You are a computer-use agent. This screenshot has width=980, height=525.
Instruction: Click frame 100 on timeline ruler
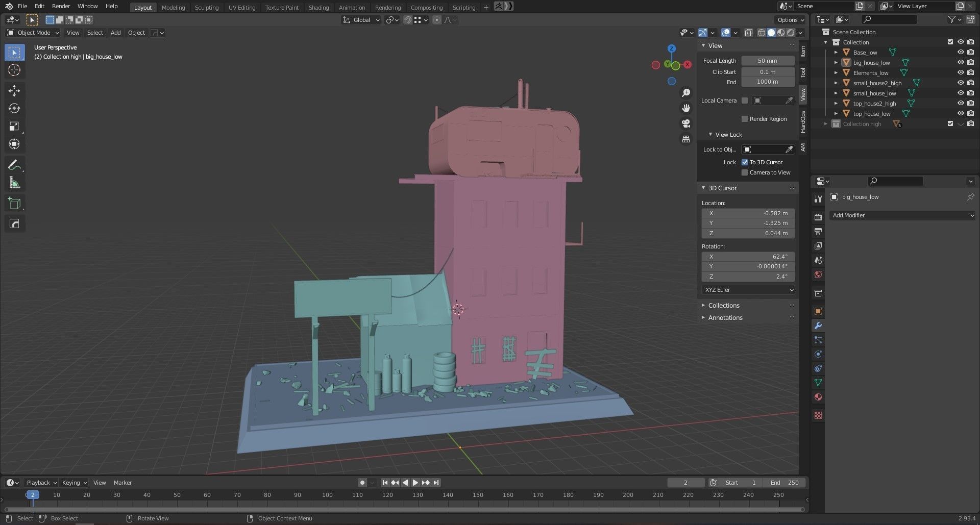pos(327,495)
